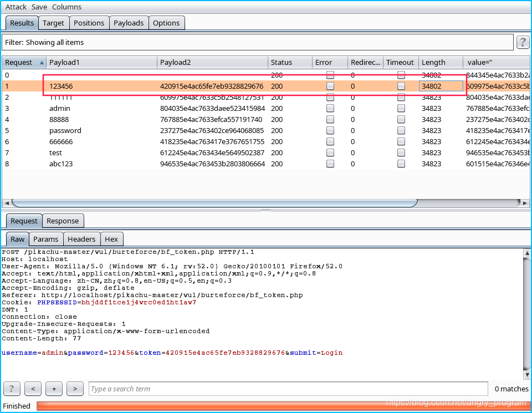The width and height of the screenshot is (532, 413).
Task: Click the vertical scrollbar of raw request
Action: pos(527,314)
